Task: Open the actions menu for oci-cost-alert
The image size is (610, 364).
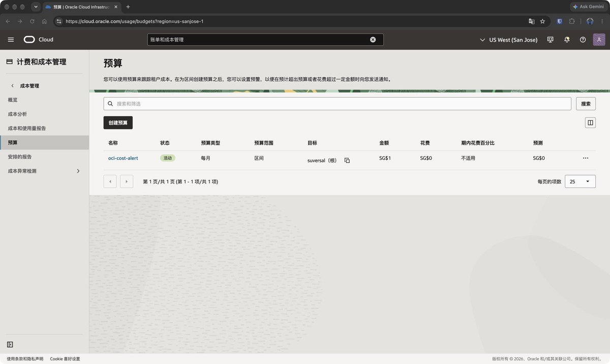Action: pos(586,158)
